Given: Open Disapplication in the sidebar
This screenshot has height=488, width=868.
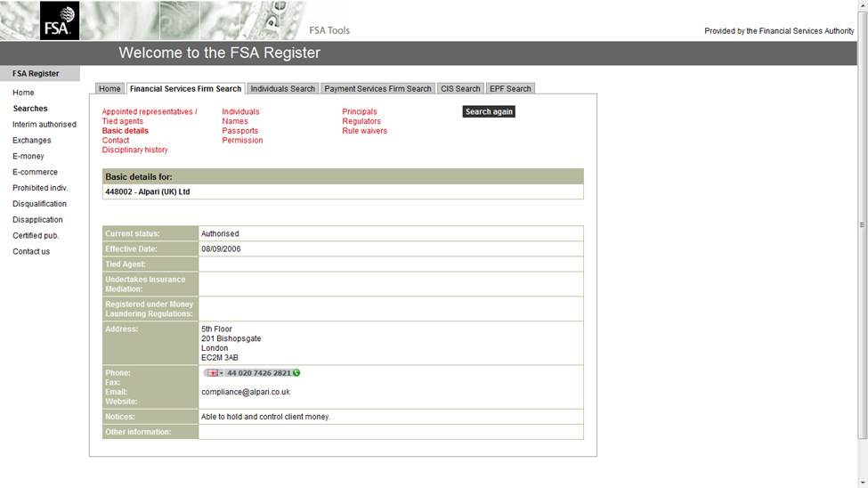Looking at the screenshot, I should [x=37, y=219].
